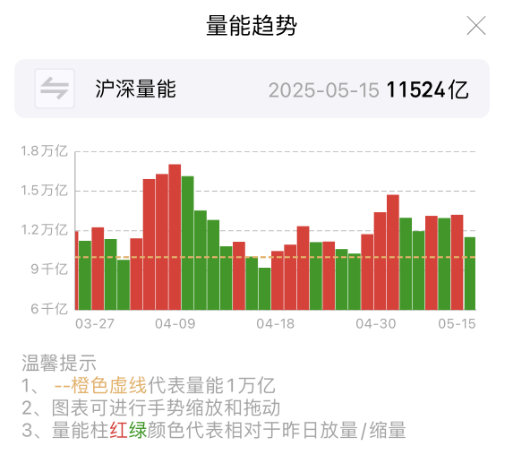Screen dimensions: 506x454
Task: Tap the orange dashed 1万亿 reference line
Action: (x=275, y=257)
